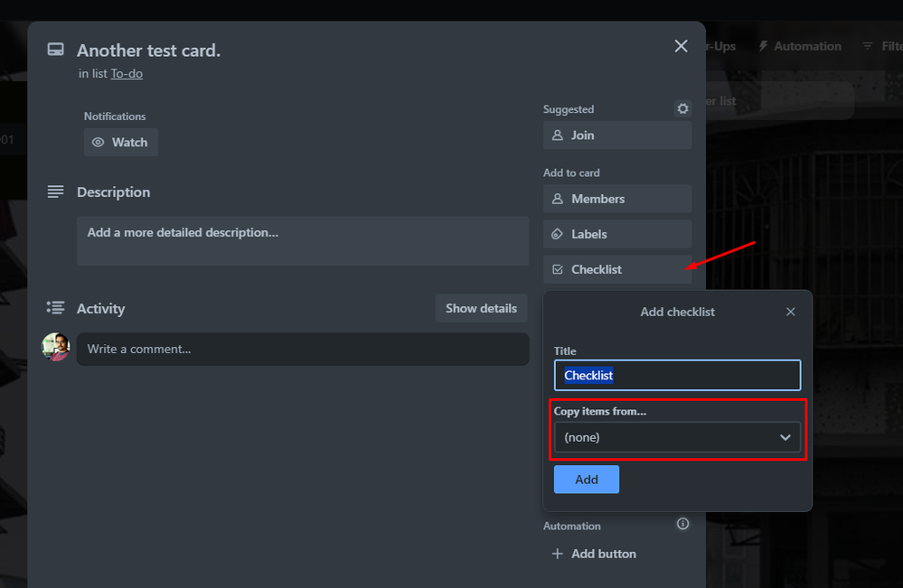Join the card via Join button
The height and width of the screenshot is (588, 903).
tap(616, 135)
